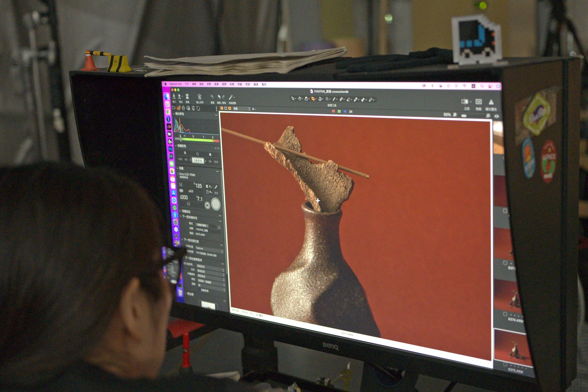
Task: Toggle the orange proofing eye in viewer bar
Action: click(230, 108)
